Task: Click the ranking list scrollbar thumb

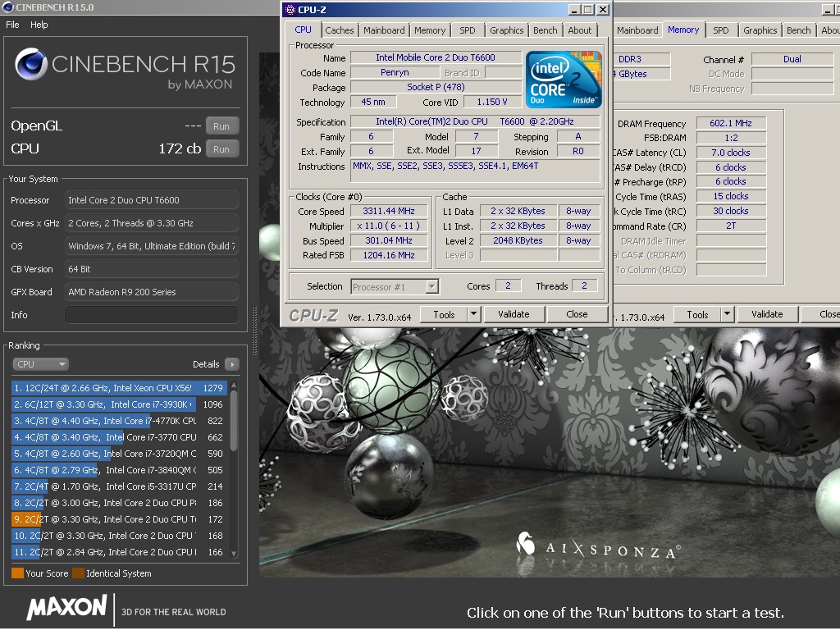Action: click(x=234, y=421)
